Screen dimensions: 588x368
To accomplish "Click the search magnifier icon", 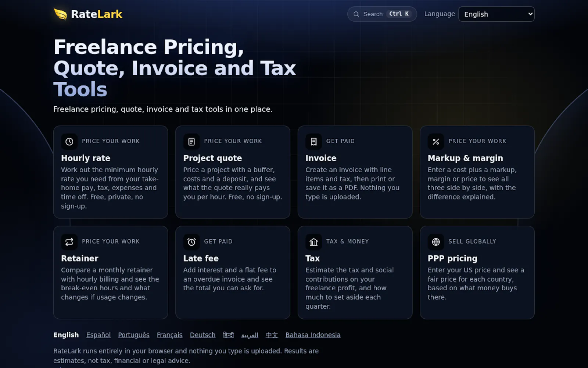I will click(356, 14).
